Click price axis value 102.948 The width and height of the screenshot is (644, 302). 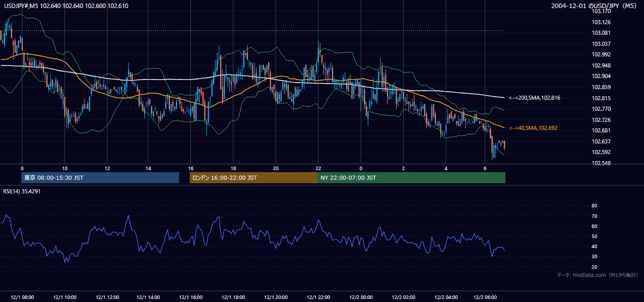(601, 65)
